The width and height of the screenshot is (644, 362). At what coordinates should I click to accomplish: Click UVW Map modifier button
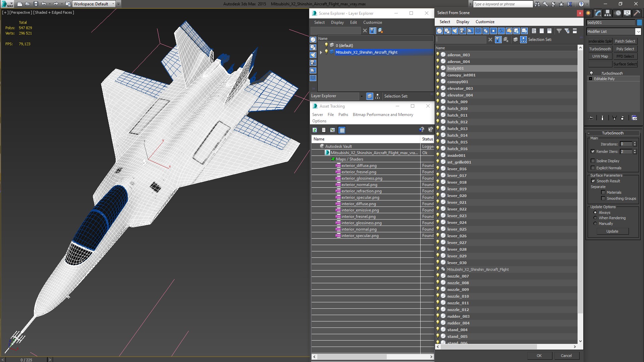coord(600,56)
